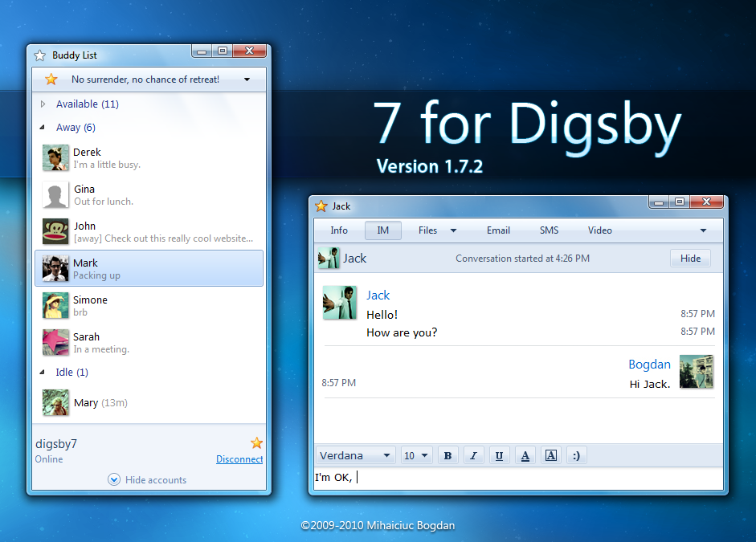Open the status message dropdown arrow
Image resolution: width=756 pixels, height=542 pixels.
247,79
